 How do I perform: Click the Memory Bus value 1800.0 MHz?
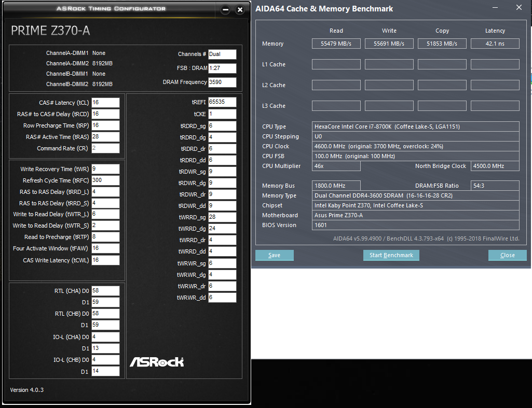click(336, 186)
